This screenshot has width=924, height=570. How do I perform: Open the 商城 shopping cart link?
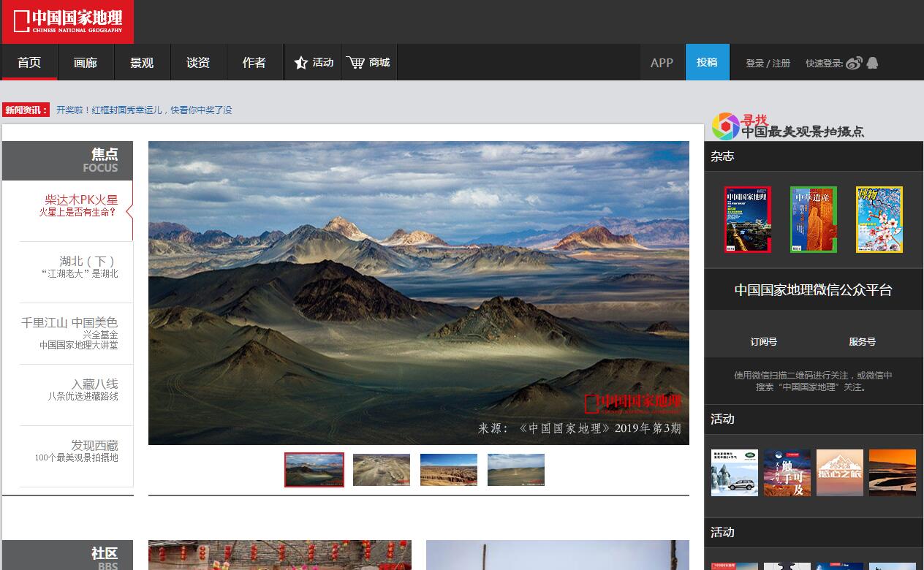tap(368, 63)
